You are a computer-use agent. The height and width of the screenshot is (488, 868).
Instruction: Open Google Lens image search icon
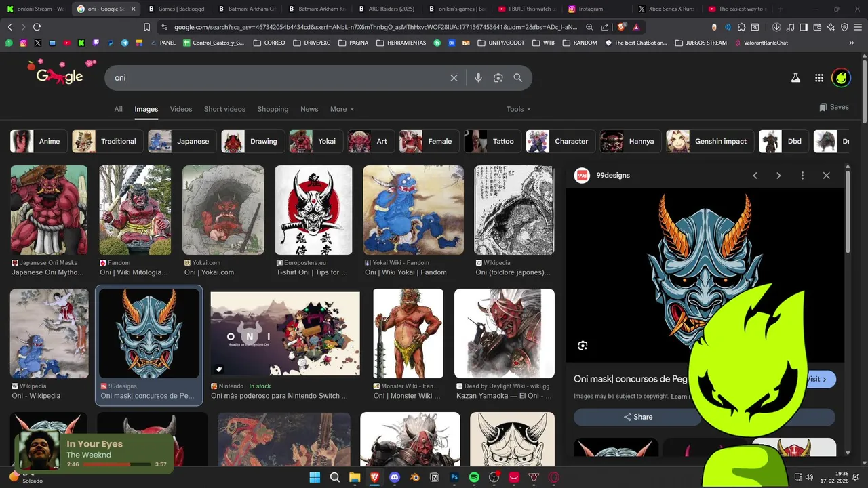click(x=498, y=78)
